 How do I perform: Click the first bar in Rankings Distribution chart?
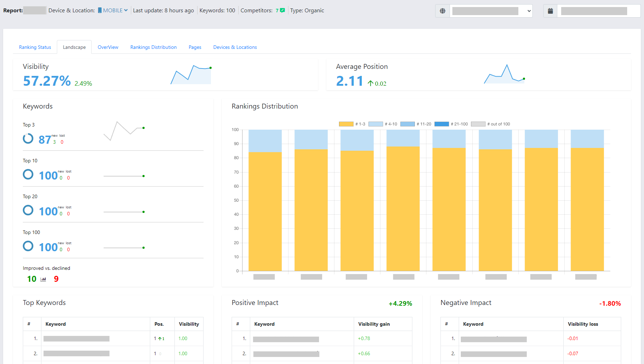[x=265, y=200]
